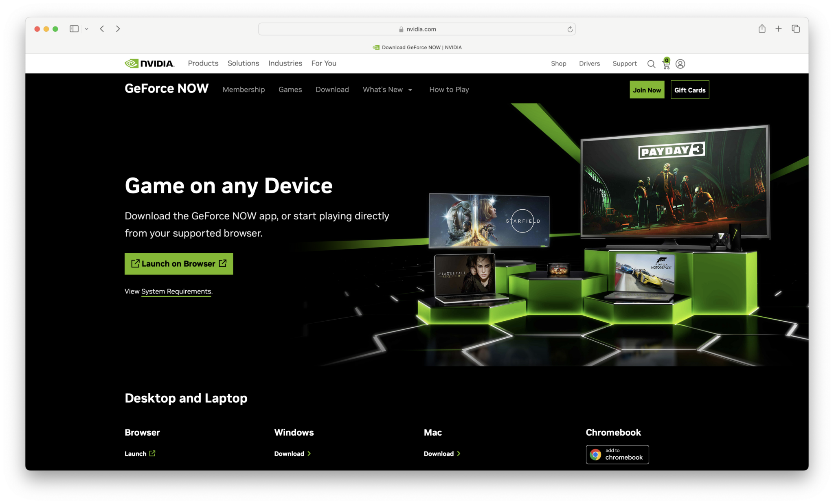Open the site search magnifier icon
Screen dimensions: 834x504
coord(651,64)
